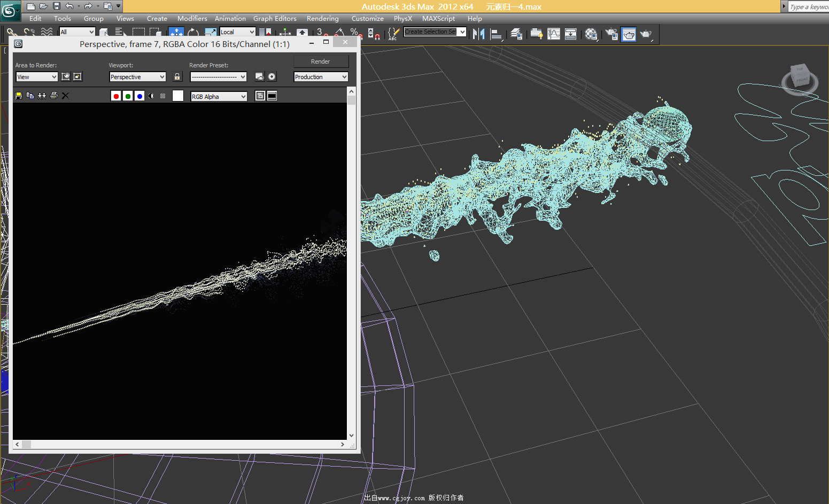
Task: Open Render Setup teapot icon
Action: 611,34
